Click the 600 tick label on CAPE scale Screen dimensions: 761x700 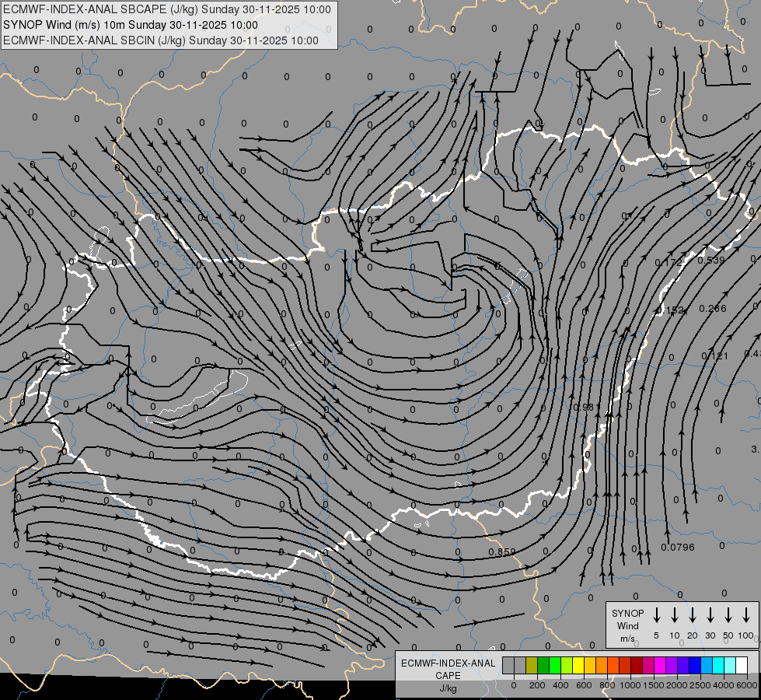coord(584,685)
